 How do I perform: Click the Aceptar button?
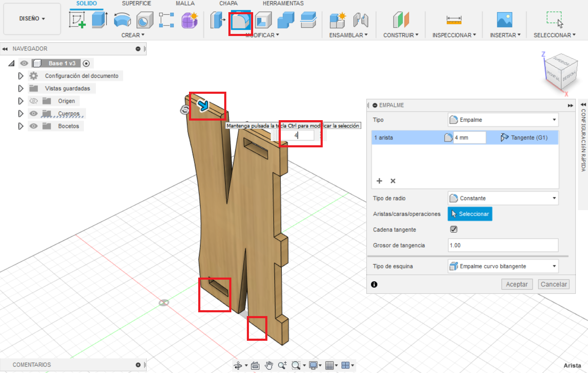click(x=517, y=284)
